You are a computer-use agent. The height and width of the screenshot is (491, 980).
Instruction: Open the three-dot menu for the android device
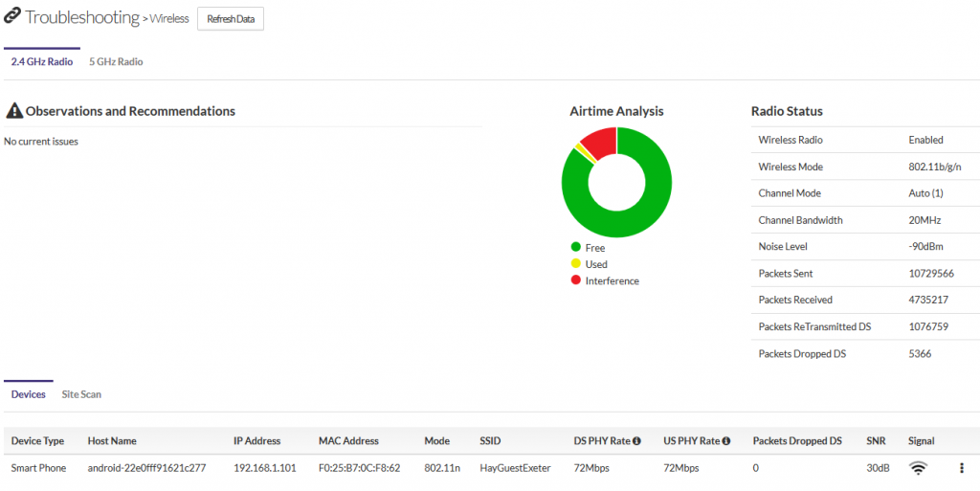click(961, 468)
